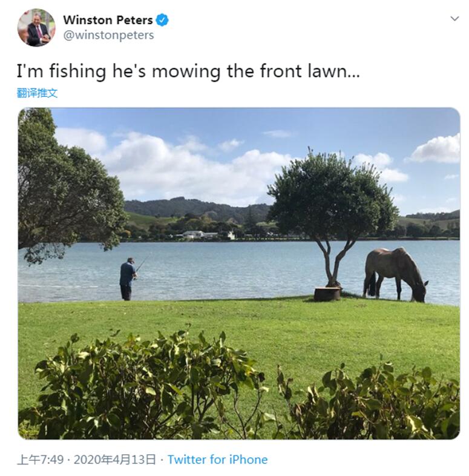Expand the tweet options chevron
Viewport: 469px width, 476px height.
454,19
